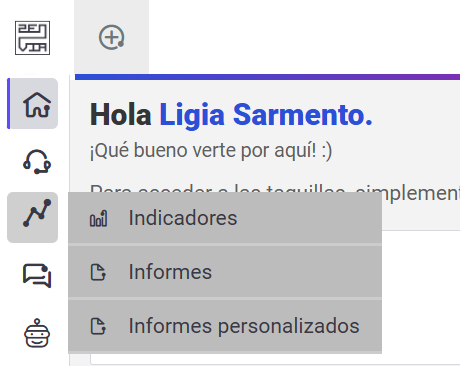The height and width of the screenshot is (366, 460).
Task: Open Informes personalizados menu entry
Action: (225, 326)
